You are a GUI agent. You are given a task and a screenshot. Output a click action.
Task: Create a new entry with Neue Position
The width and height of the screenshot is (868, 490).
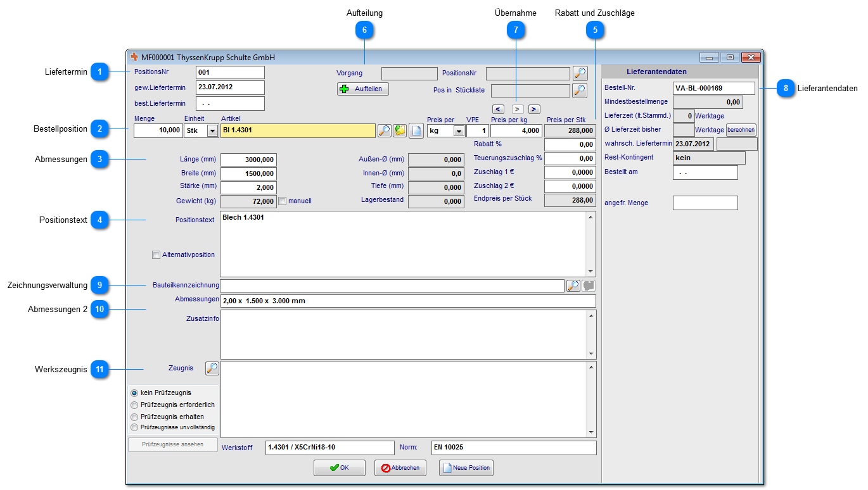tap(466, 468)
